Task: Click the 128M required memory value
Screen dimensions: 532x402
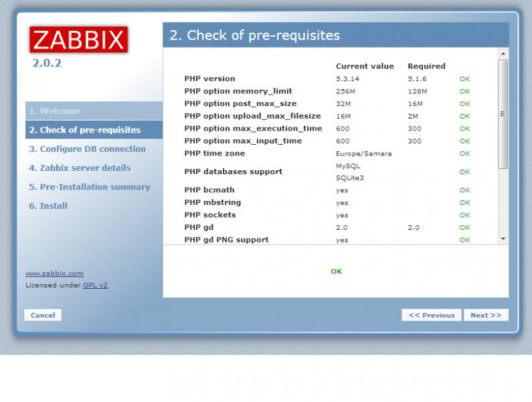Action: pyautogui.click(x=418, y=91)
